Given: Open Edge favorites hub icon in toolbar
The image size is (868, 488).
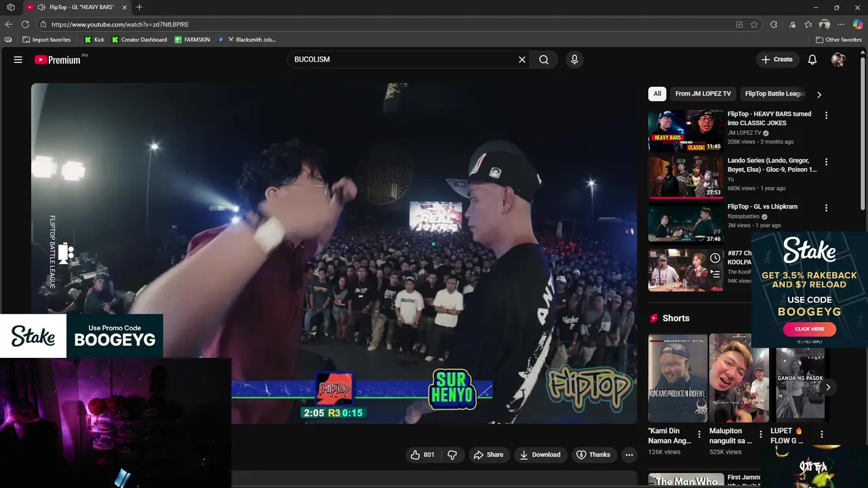Looking at the screenshot, I should pos(808,24).
